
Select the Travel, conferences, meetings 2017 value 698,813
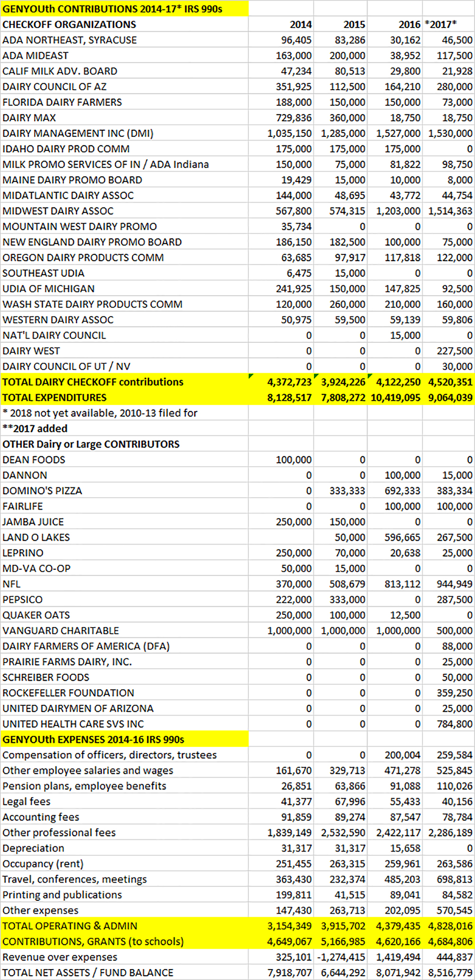tap(455, 879)
